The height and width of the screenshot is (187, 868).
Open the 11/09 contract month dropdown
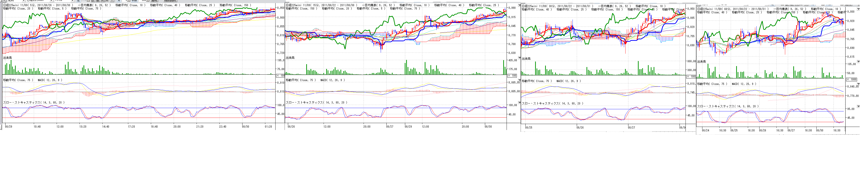coord(72,1)
